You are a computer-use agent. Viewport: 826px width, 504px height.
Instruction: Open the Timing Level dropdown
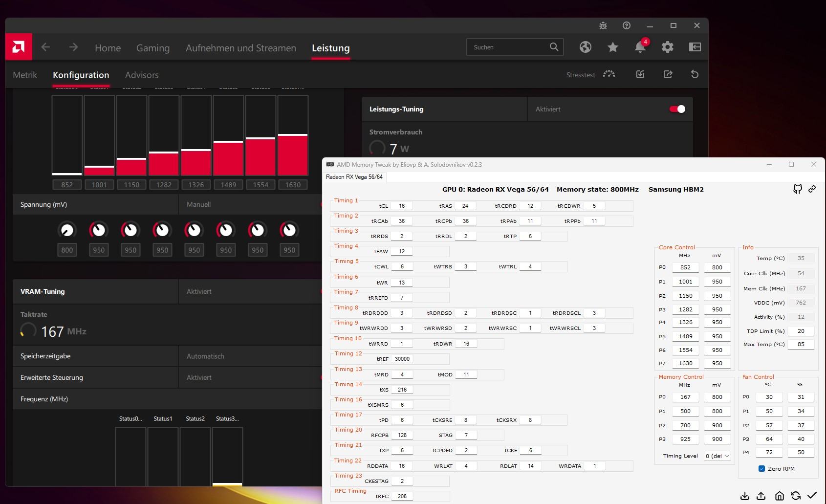click(717, 456)
